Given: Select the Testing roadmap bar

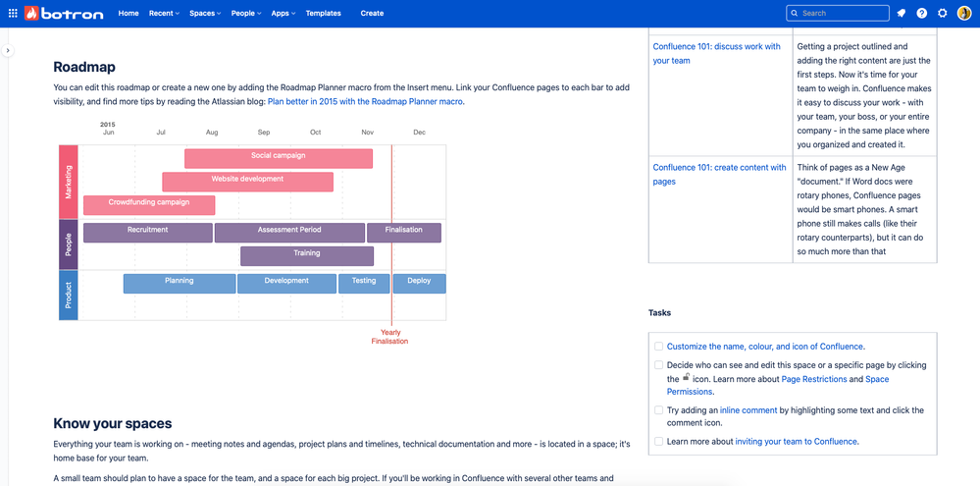Looking at the screenshot, I should 364,284.
